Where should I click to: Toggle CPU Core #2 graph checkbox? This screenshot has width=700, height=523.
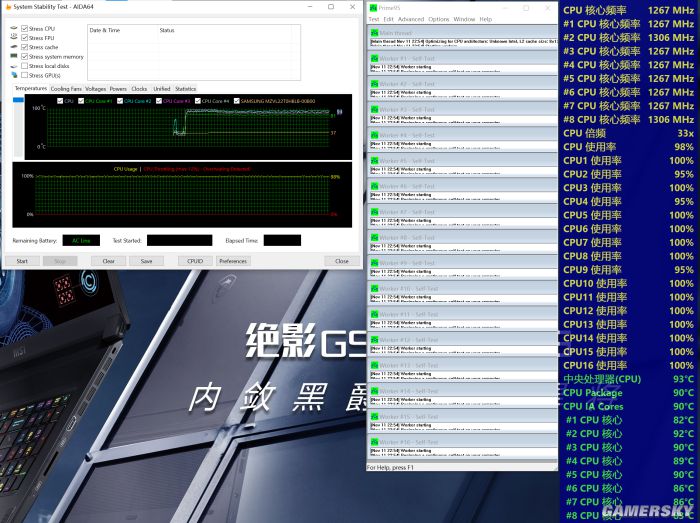click(120, 101)
